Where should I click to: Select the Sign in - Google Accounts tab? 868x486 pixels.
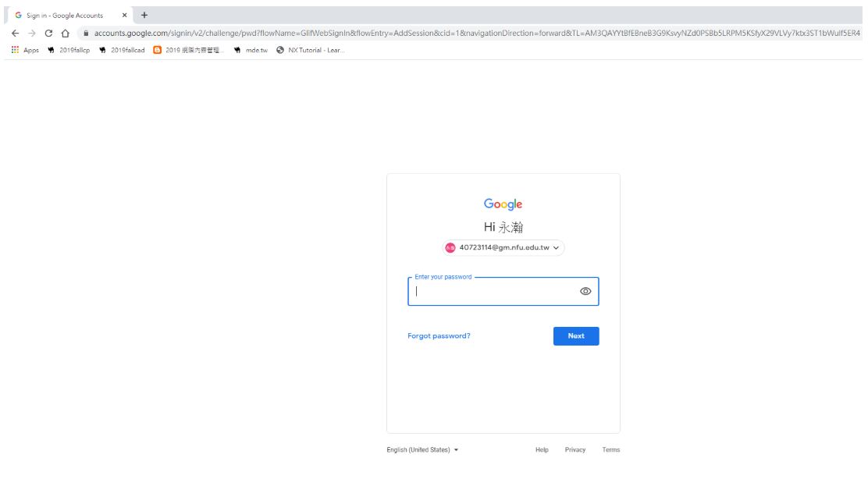coord(65,15)
